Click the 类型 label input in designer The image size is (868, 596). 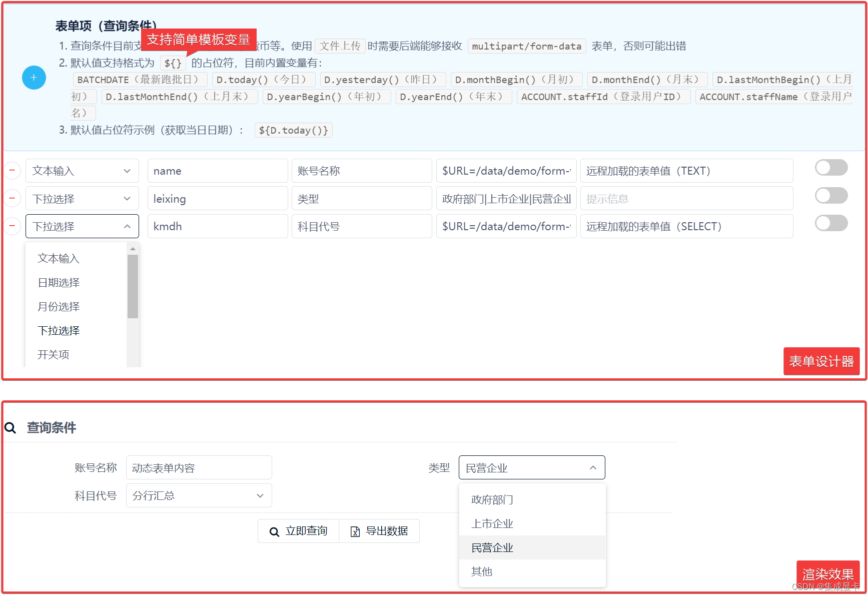[x=362, y=199]
